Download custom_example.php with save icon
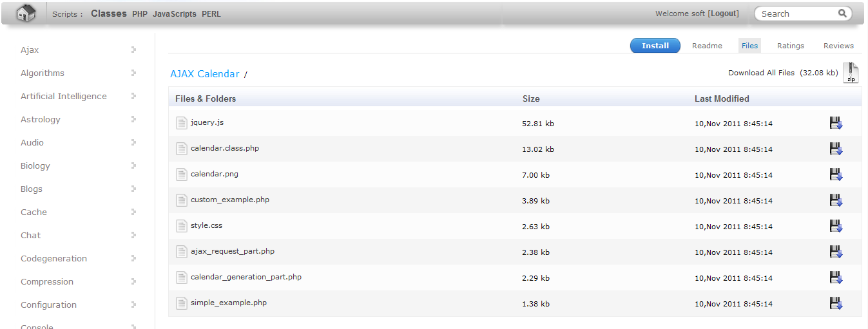868x329 pixels. pos(836,200)
